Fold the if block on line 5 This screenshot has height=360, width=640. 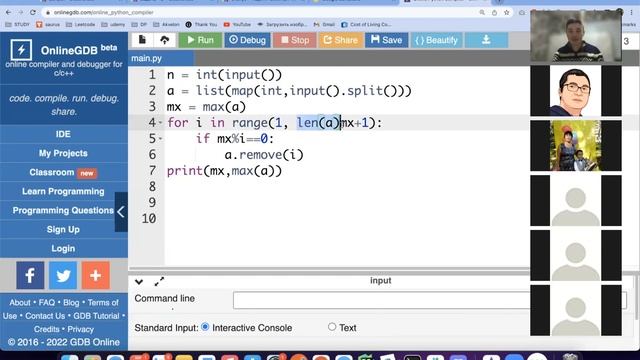point(160,139)
